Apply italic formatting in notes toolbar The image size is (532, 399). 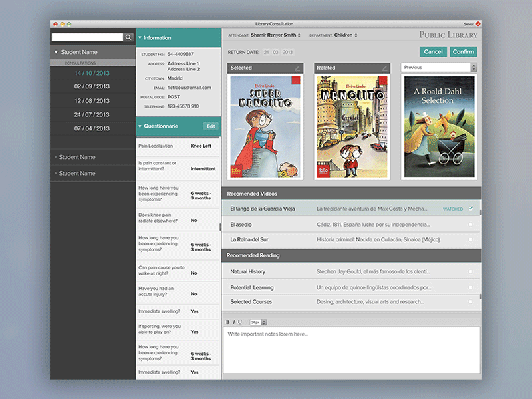[x=234, y=322]
